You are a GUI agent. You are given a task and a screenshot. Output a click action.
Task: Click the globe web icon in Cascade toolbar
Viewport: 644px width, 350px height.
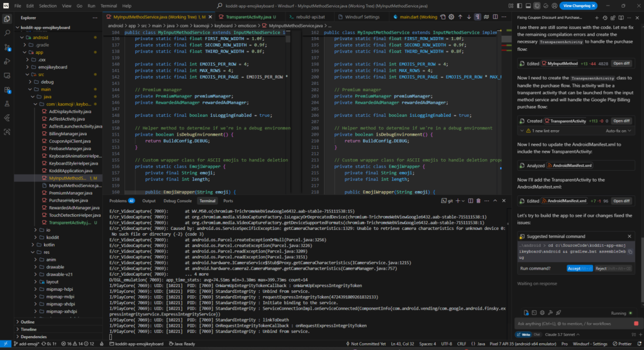pyautogui.click(x=542, y=313)
